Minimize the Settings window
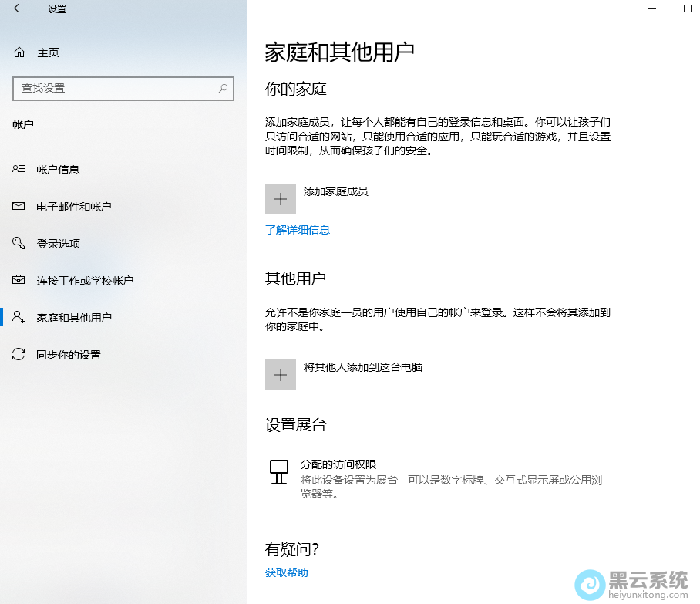 [x=652, y=9]
